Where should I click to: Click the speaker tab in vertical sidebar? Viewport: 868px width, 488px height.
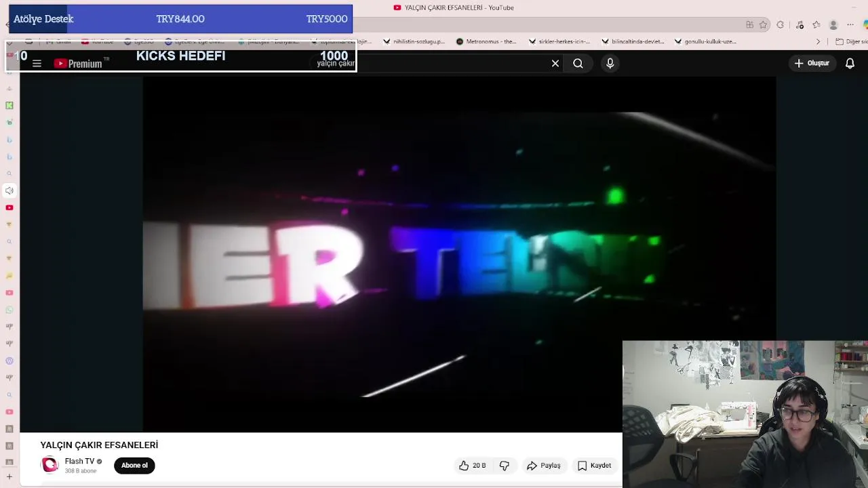tap(9, 190)
